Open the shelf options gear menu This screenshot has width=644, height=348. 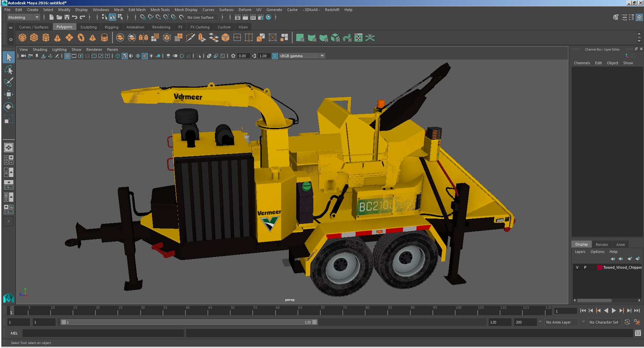11,39
